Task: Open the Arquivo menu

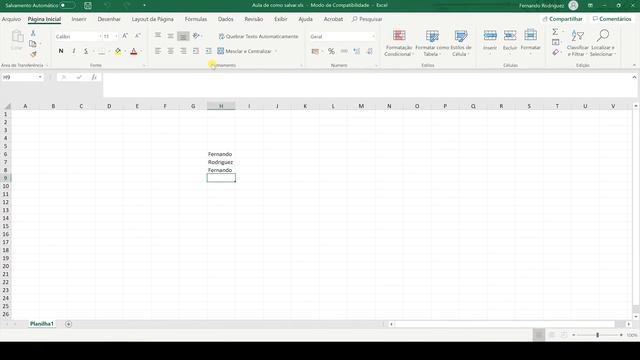Action: pyautogui.click(x=11, y=19)
